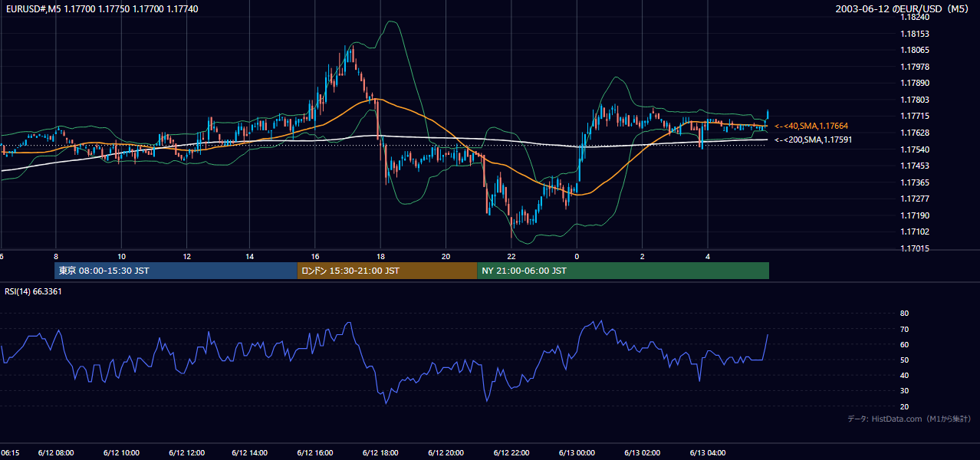Click hour label 8 under price chart
The width and height of the screenshot is (980, 460).
click(x=55, y=256)
